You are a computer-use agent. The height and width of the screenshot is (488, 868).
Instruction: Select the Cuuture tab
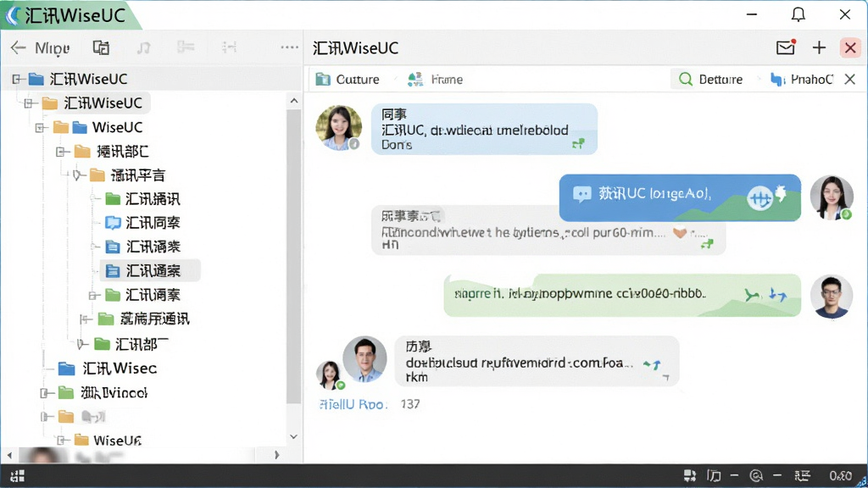click(x=348, y=79)
